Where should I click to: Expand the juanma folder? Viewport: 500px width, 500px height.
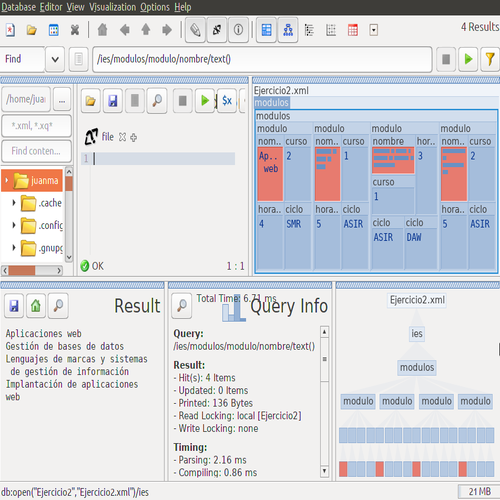point(6,180)
